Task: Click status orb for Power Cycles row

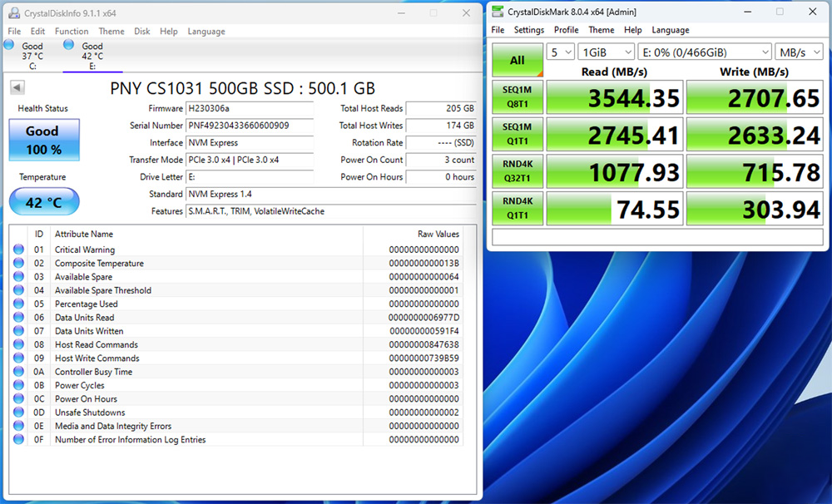Action: click(x=18, y=384)
